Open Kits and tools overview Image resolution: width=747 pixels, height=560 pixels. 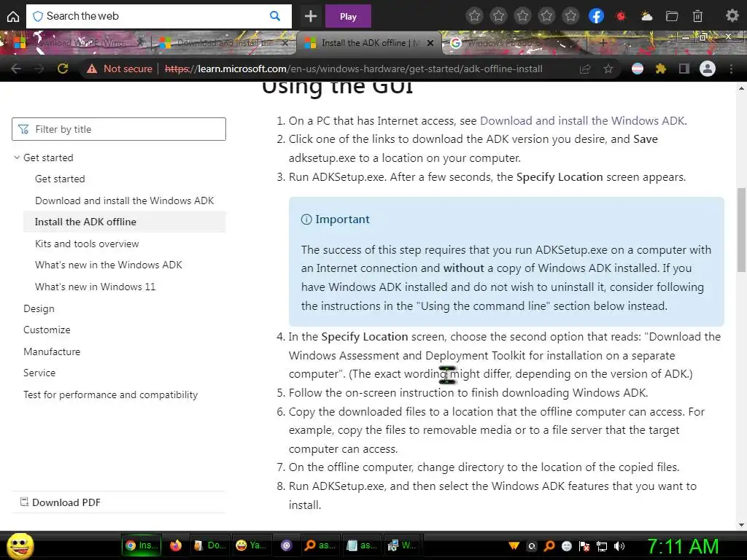(x=87, y=244)
